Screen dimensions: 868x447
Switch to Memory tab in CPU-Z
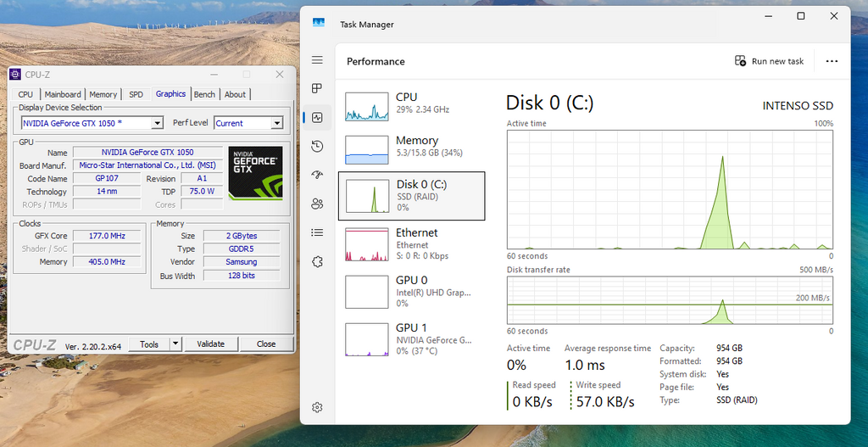click(103, 95)
